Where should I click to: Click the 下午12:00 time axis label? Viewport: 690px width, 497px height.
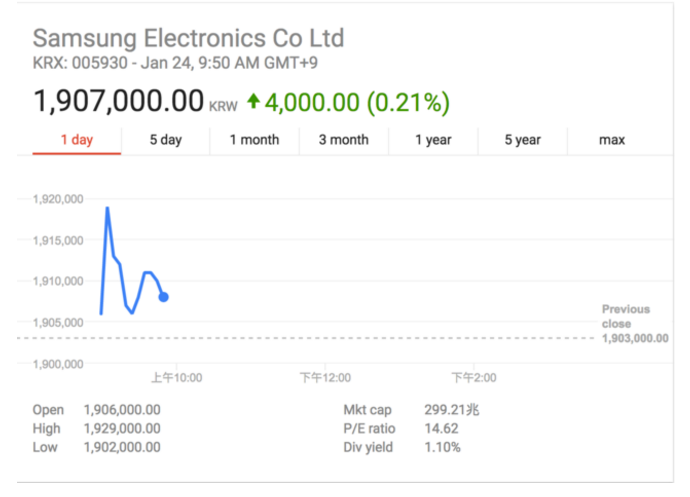click(x=325, y=378)
